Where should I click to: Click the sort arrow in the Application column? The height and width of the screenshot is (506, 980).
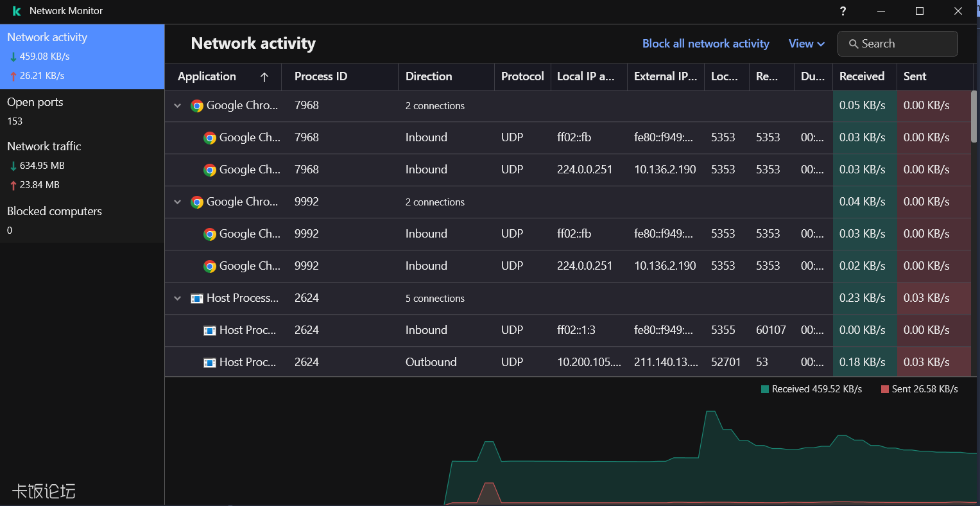pos(264,77)
